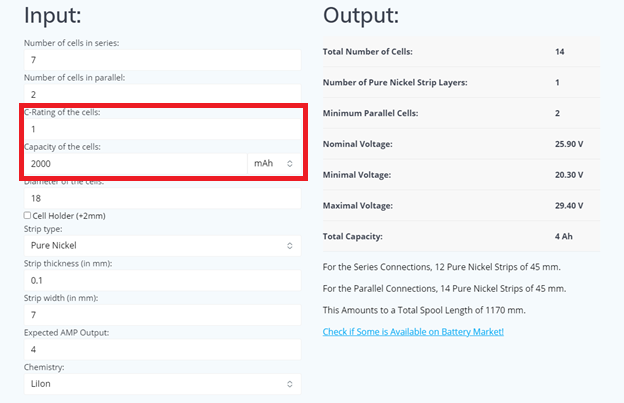Screen dimensions: 624x403
Task: Open the Chemistry LiIon dropdown
Action: pos(161,384)
